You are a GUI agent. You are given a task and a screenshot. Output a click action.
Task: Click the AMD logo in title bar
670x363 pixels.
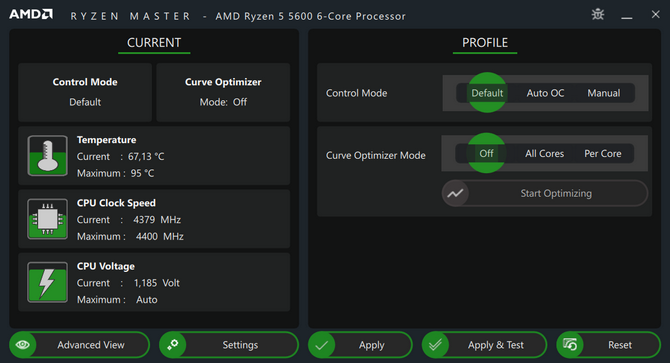click(x=31, y=15)
